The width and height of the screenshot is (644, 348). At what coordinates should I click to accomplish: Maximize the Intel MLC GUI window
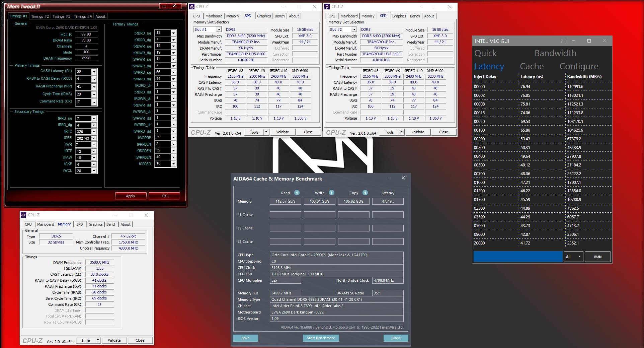click(x=589, y=41)
